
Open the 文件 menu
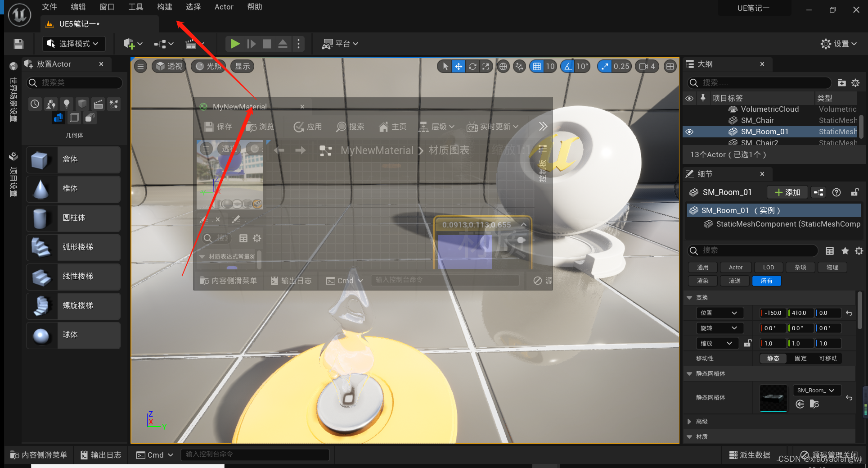49,7
